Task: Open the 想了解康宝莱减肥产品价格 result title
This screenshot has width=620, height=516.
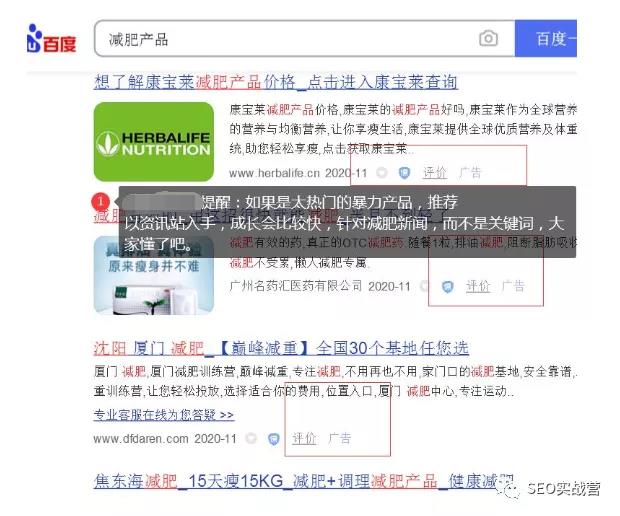Action: tap(276, 82)
